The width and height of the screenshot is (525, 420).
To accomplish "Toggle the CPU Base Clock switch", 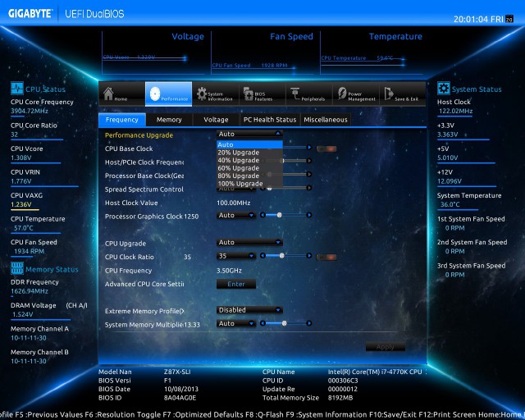I will coord(326,148).
